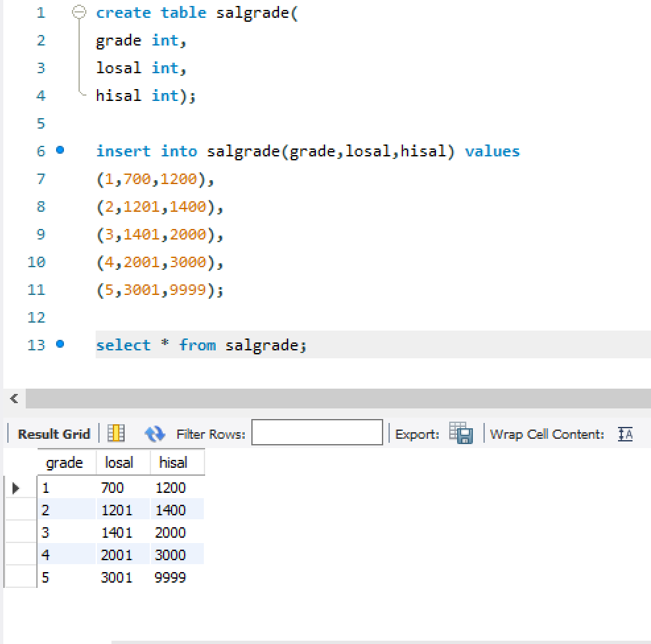Viewport: 651px width, 644px height.
Task: Select the cell with losal value 1201
Action: pos(117,511)
